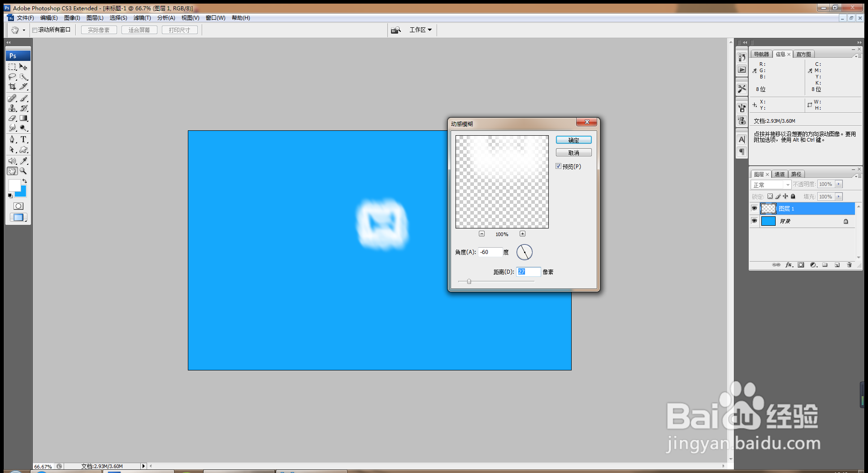Select the Burn tool
This screenshot has width=868, height=473.
pos(24,128)
